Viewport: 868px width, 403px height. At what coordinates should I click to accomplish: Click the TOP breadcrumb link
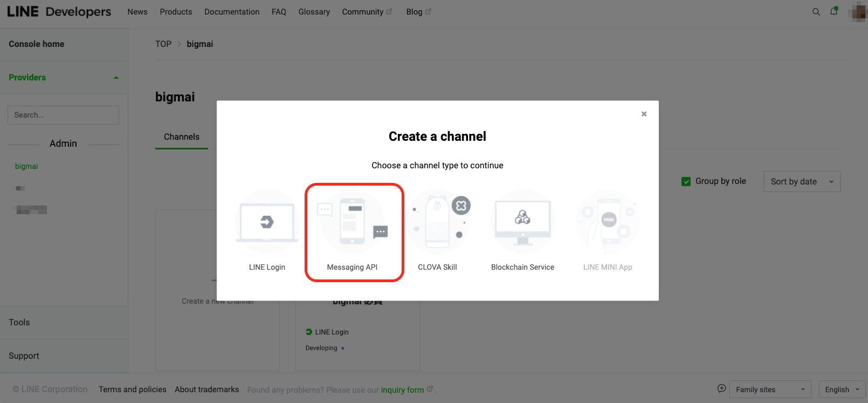click(163, 44)
